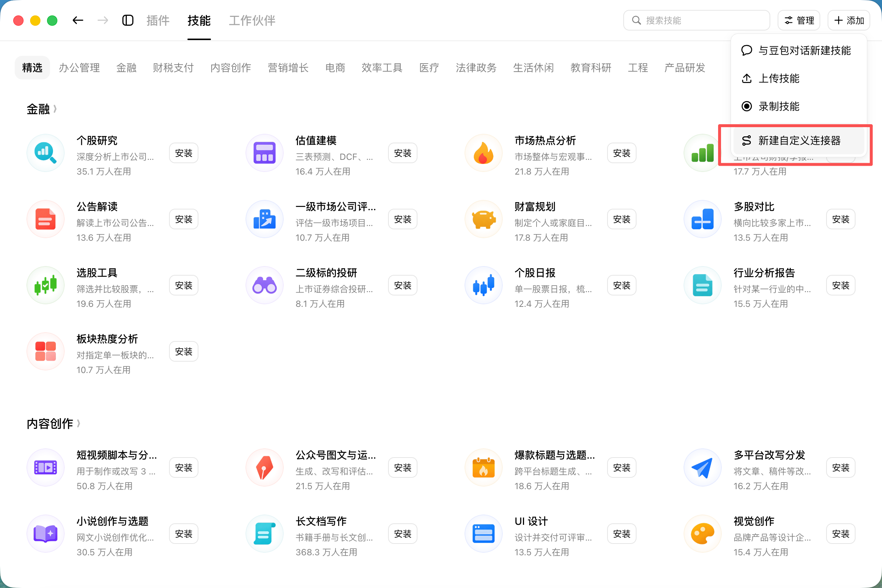The height and width of the screenshot is (588, 882).
Task: Select the 效率工具 category tab
Action: click(x=382, y=68)
